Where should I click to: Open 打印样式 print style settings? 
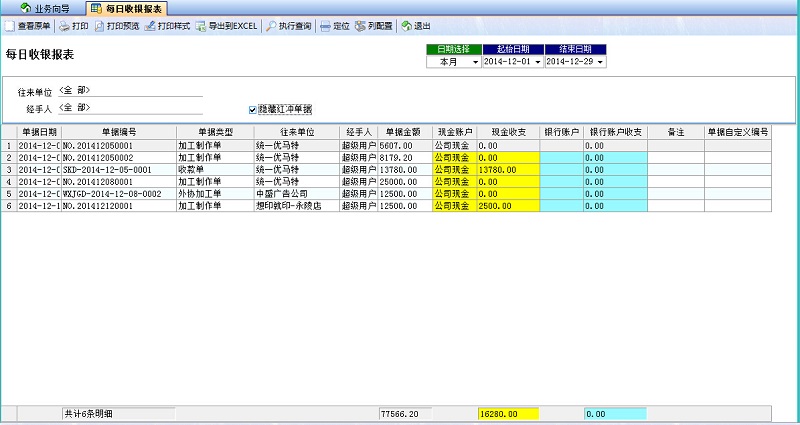click(150, 26)
